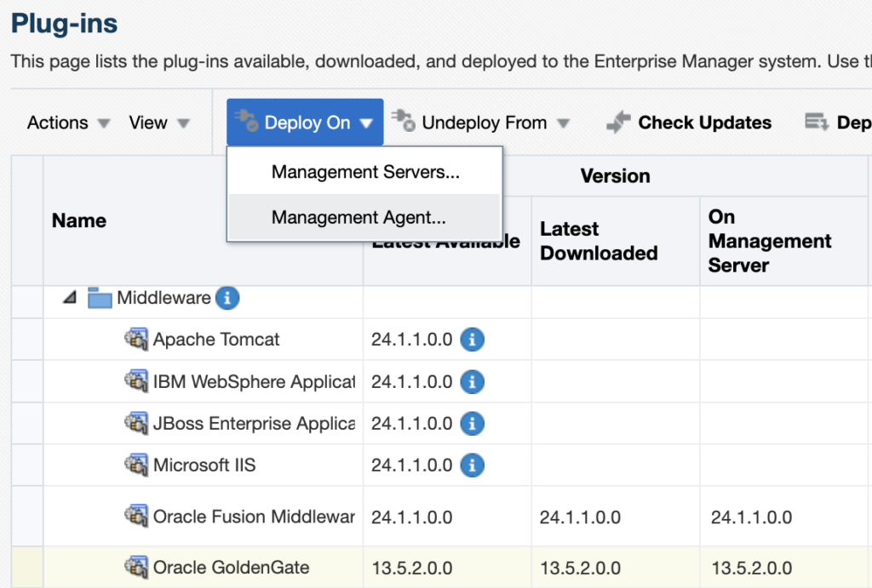Click the Check Updates button
This screenshot has height=588, width=872.
point(688,123)
